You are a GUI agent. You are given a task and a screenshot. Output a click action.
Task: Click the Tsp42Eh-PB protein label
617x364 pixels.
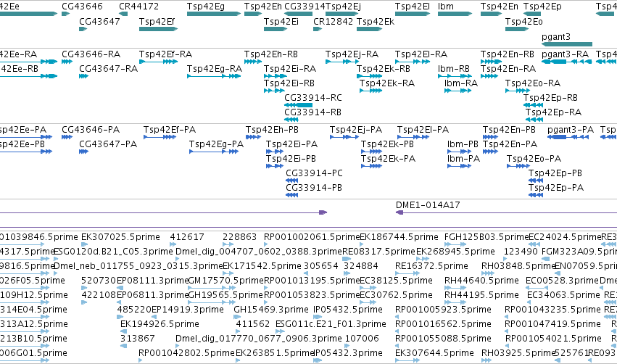[272, 130]
